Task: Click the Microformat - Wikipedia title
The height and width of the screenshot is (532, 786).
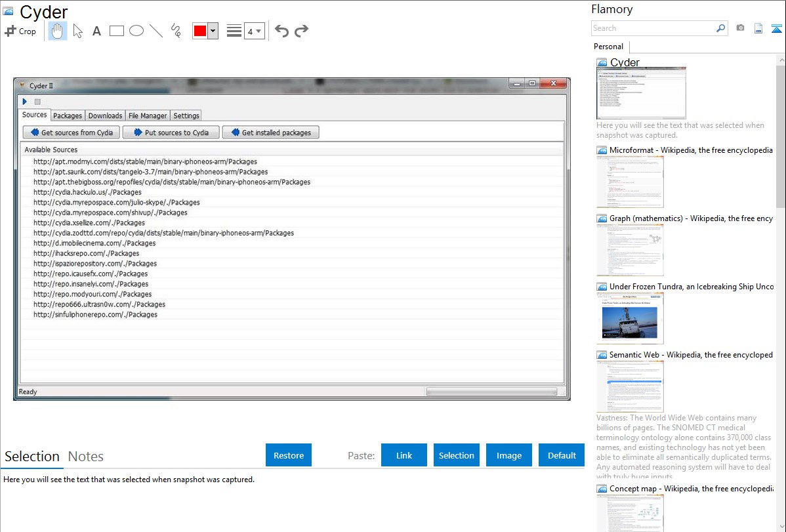Action: 691,150
